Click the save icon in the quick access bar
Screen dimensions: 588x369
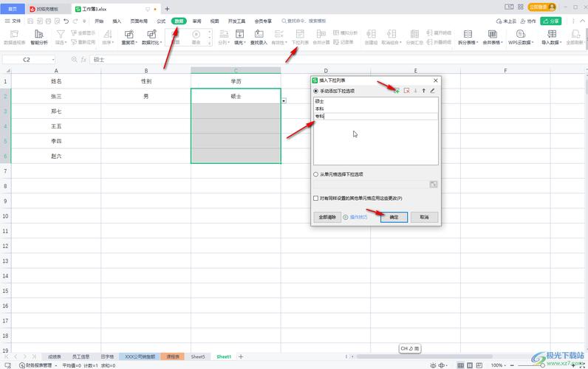31,21
